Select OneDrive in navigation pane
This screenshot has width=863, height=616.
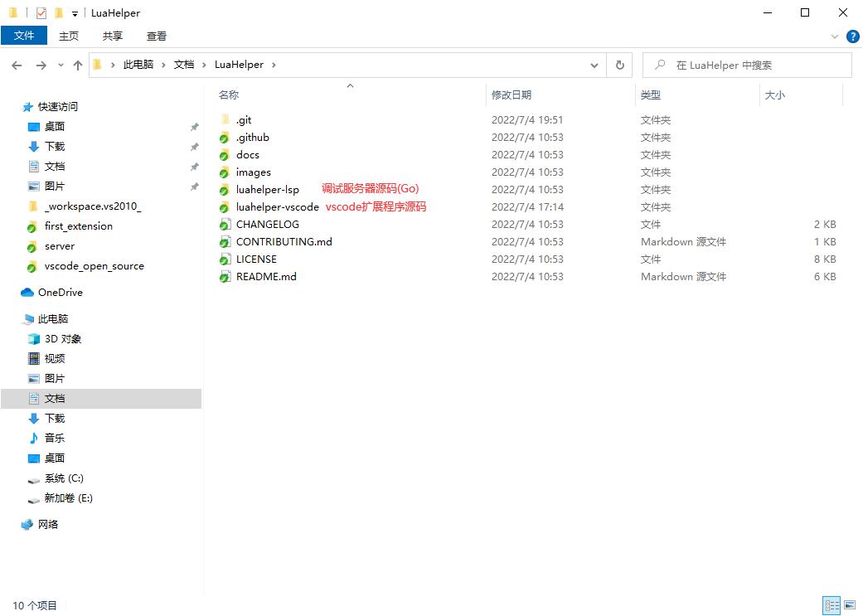[60, 293]
